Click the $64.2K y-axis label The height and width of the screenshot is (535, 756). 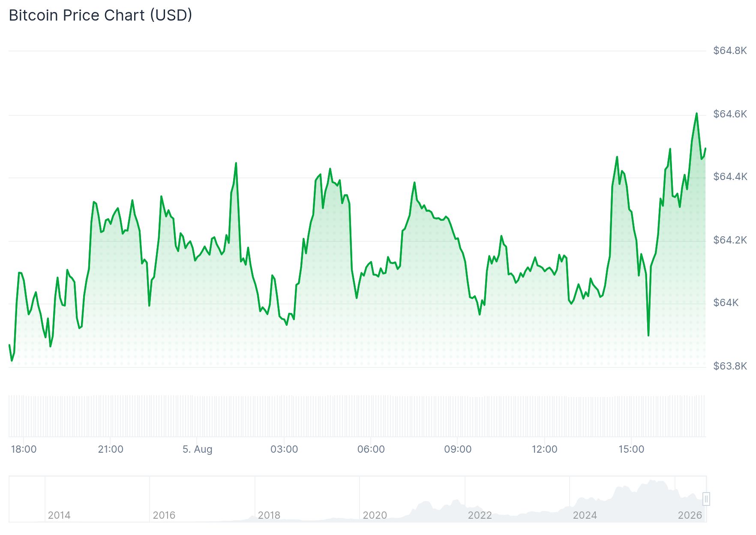click(x=730, y=240)
